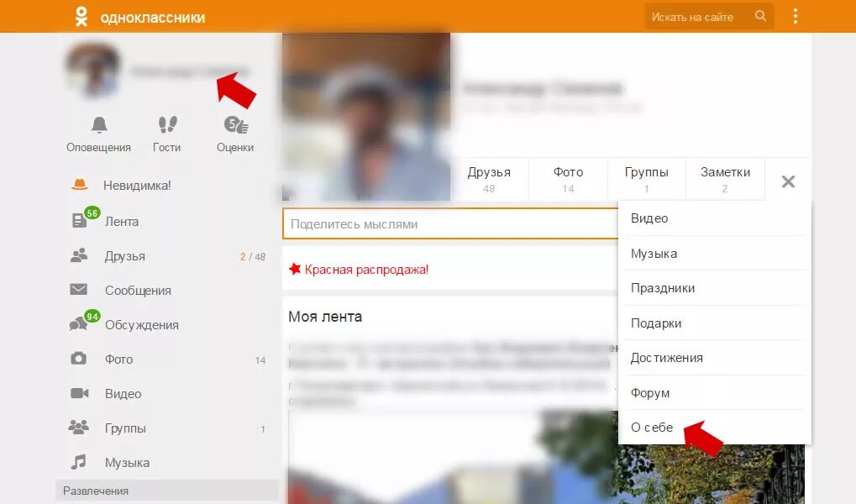This screenshot has height=504, width=856.
Task: Open Лента link in sidebar
Action: pyautogui.click(x=122, y=221)
